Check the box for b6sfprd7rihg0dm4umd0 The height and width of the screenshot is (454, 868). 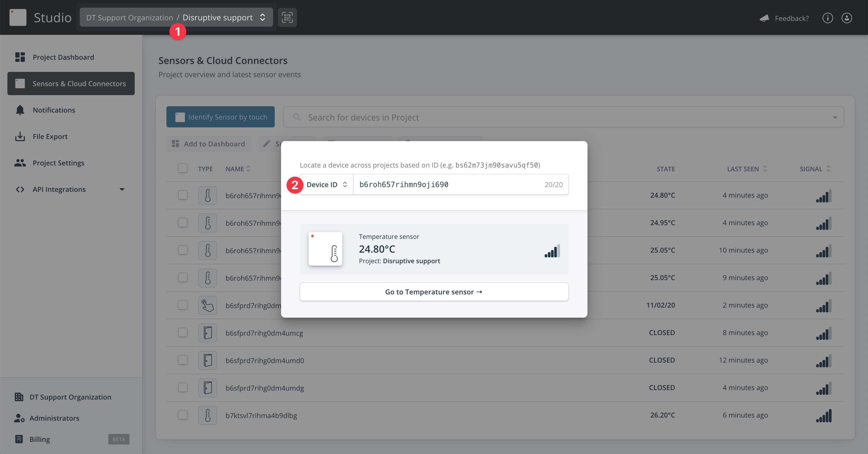point(183,360)
